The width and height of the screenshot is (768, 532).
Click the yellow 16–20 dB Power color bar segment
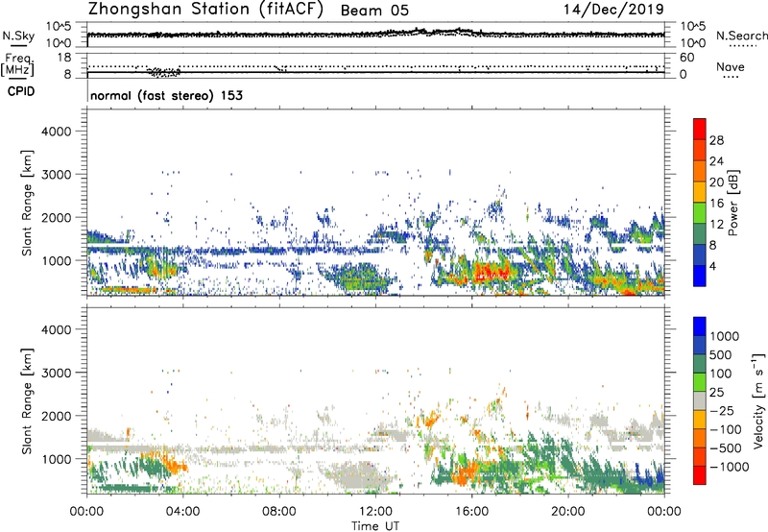(700, 191)
